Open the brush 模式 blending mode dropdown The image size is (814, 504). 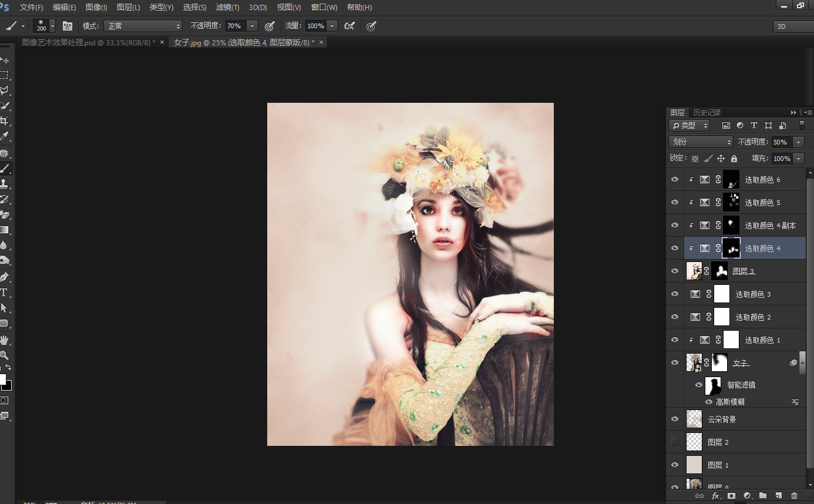(x=143, y=26)
